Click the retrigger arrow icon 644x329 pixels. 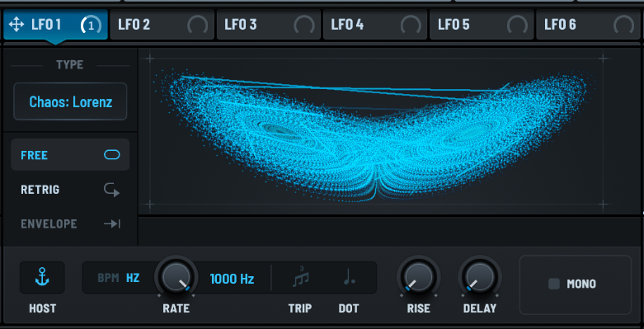(111, 190)
